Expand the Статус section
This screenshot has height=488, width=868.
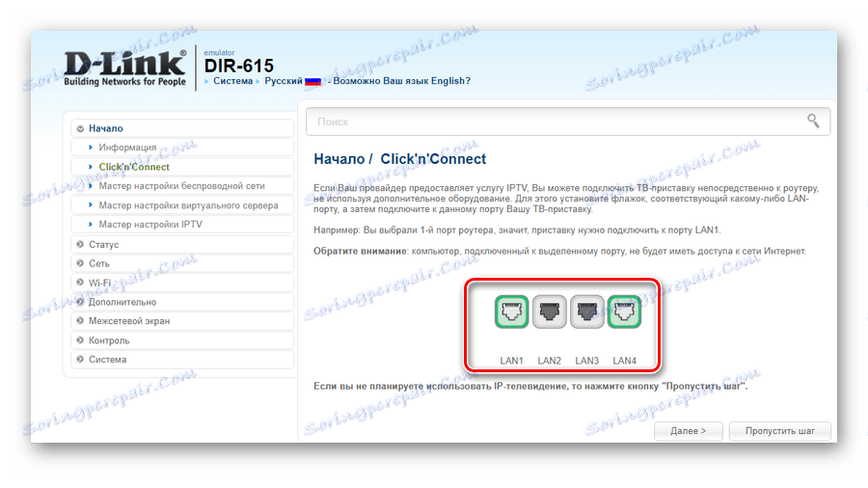tap(182, 245)
